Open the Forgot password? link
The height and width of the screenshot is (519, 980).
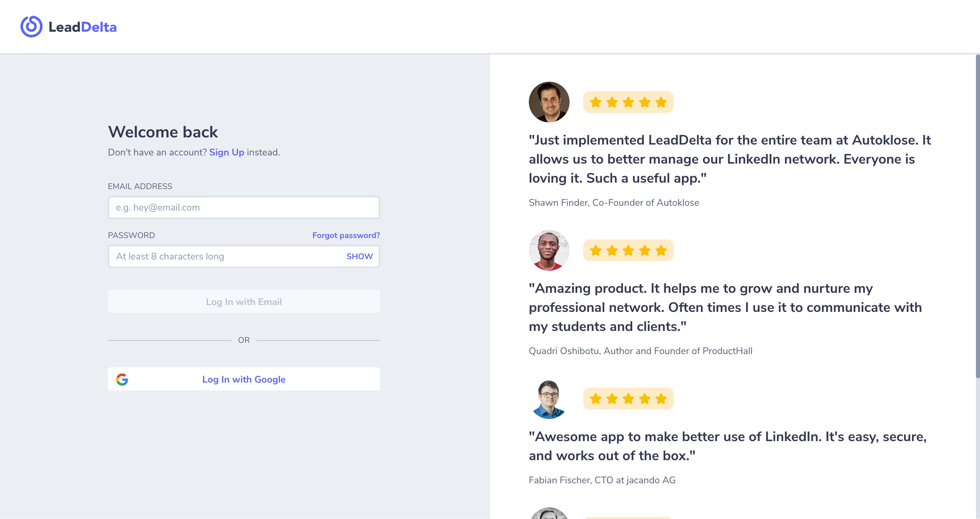click(x=346, y=235)
